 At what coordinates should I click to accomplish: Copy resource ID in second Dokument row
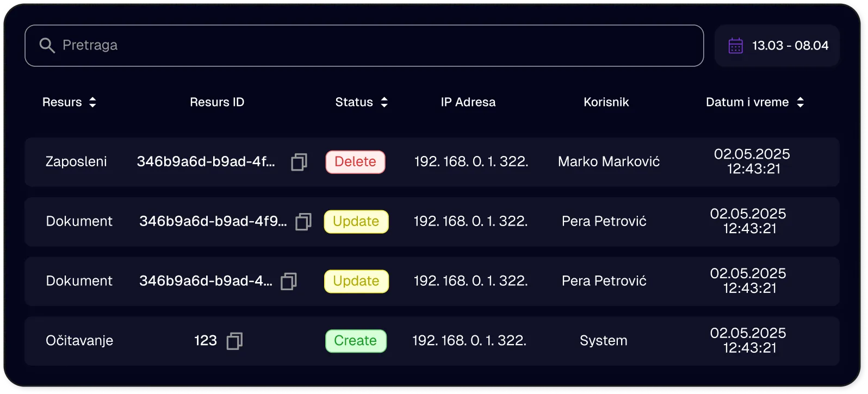[x=288, y=282]
